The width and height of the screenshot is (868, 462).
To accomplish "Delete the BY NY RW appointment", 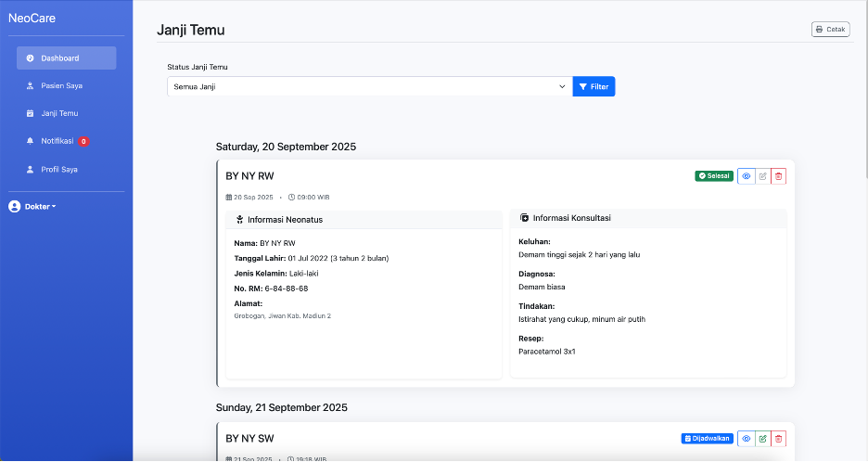I will pyautogui.click(x=778, y=176).
